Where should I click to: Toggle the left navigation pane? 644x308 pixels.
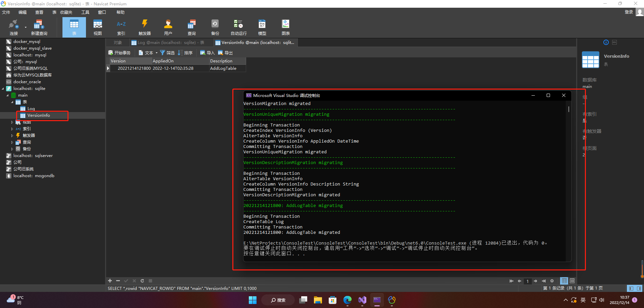pyautogui.click(x=631, y=289)
